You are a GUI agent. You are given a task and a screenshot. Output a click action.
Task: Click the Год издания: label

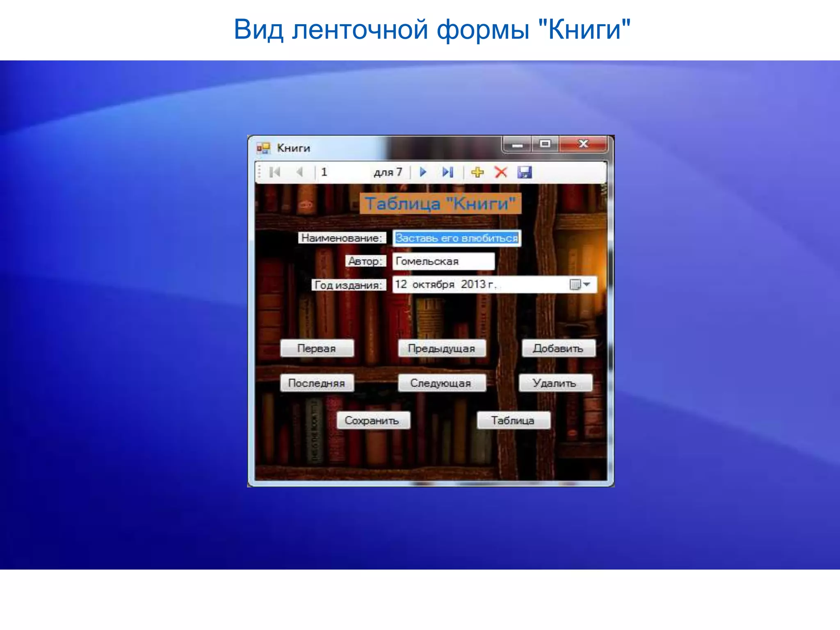349,285
